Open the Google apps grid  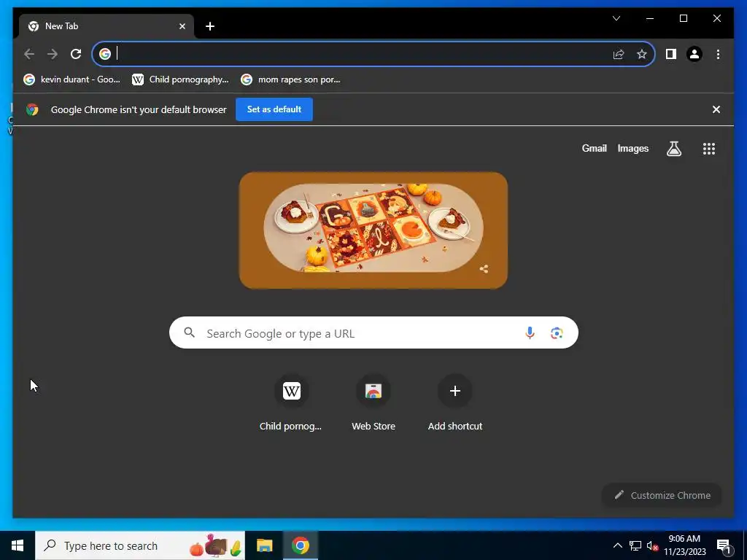(x=709, y=149)
